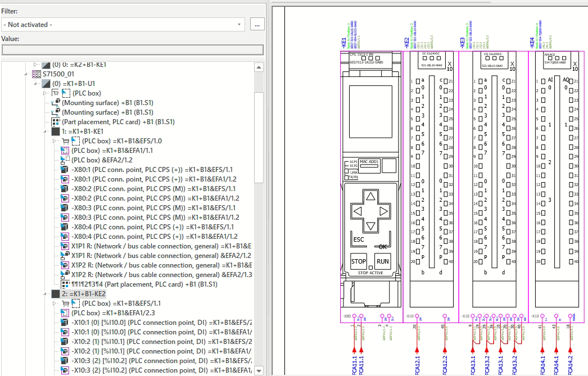Open the Filter dropdown showing Not activated
Screen dimensions: 588x376
click(240, 25)
